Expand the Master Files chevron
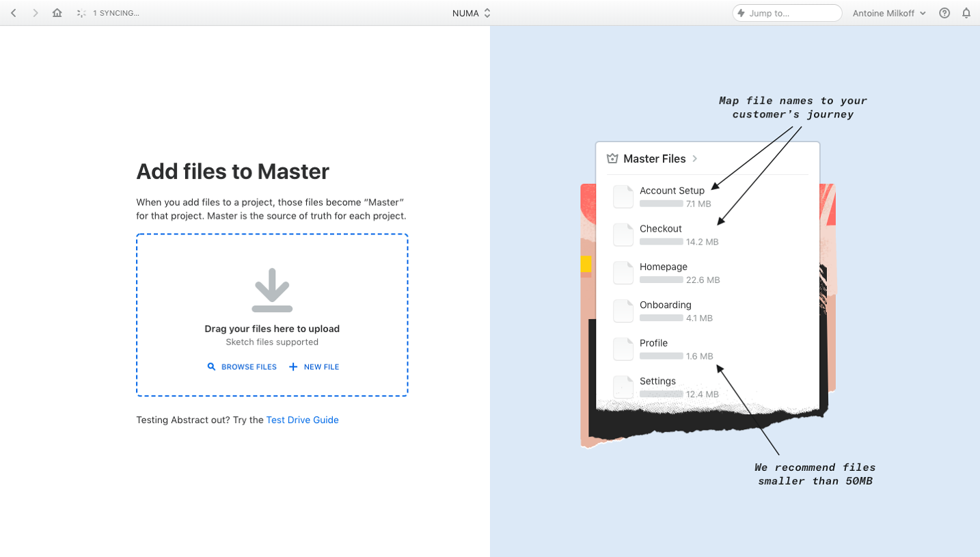Screen dimensions: 980x557 click(695, 159)
